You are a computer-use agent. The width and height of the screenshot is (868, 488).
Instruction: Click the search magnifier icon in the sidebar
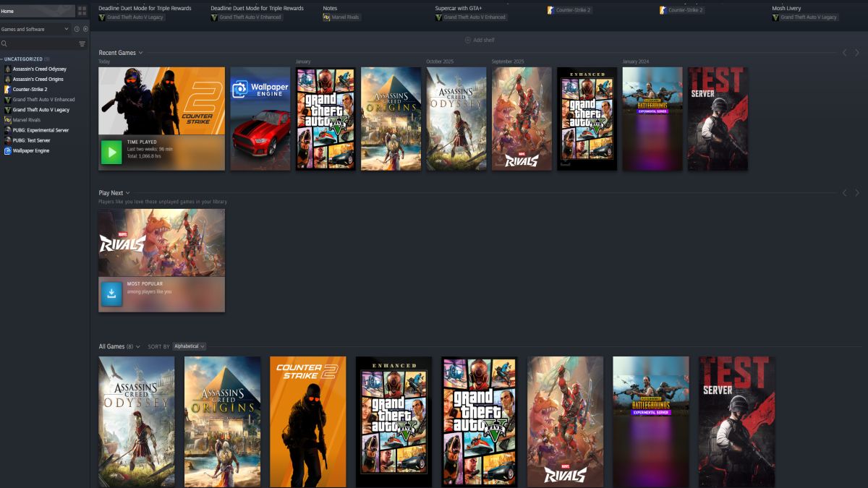pos(5,43)
